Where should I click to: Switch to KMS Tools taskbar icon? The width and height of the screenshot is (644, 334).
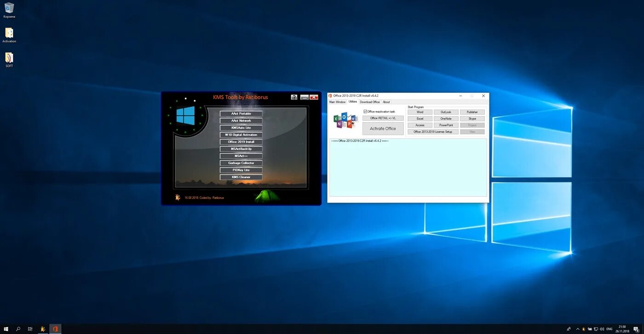point(43,329)
